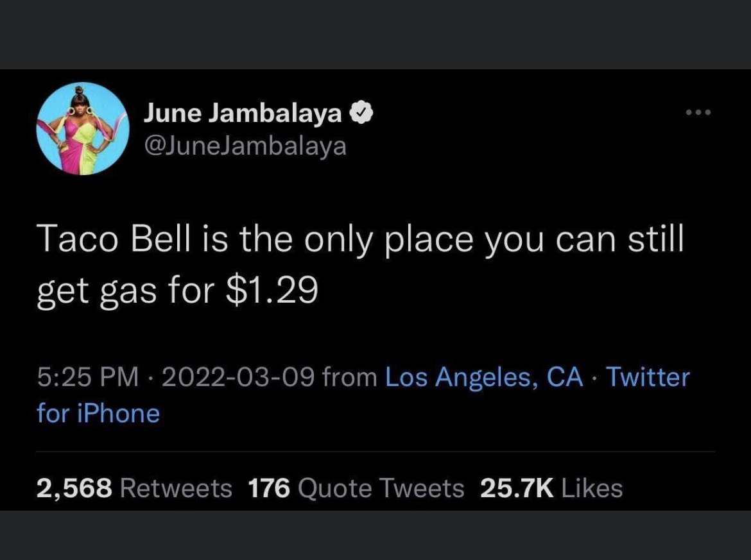Open the Los Angeles, CA location link
This screenshot has width=751, height=560.
pyautogui.click(x=484, y=377)
